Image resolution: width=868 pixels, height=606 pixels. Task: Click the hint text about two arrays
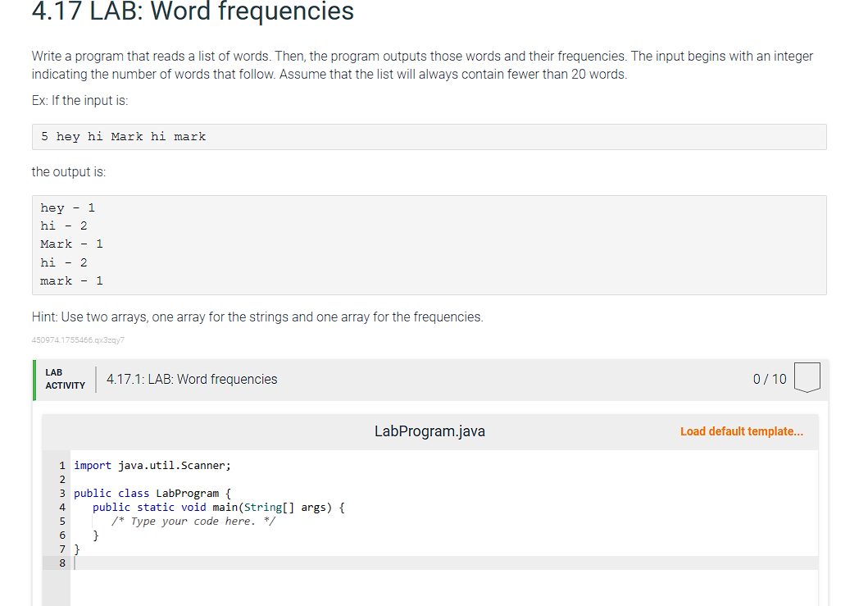(257, 317)
